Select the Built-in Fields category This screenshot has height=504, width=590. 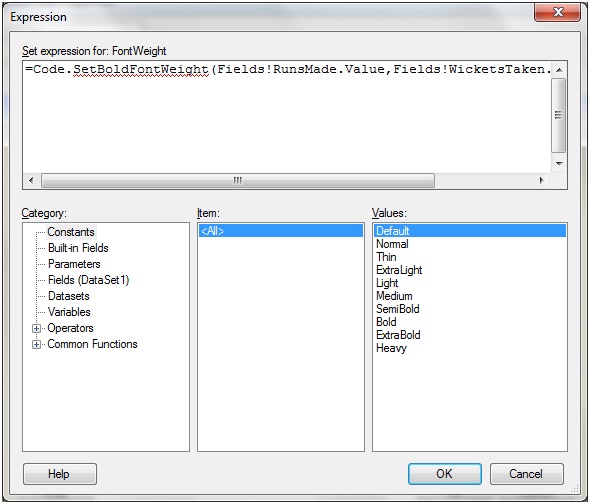pyautogui.click(x=78, y=248)
